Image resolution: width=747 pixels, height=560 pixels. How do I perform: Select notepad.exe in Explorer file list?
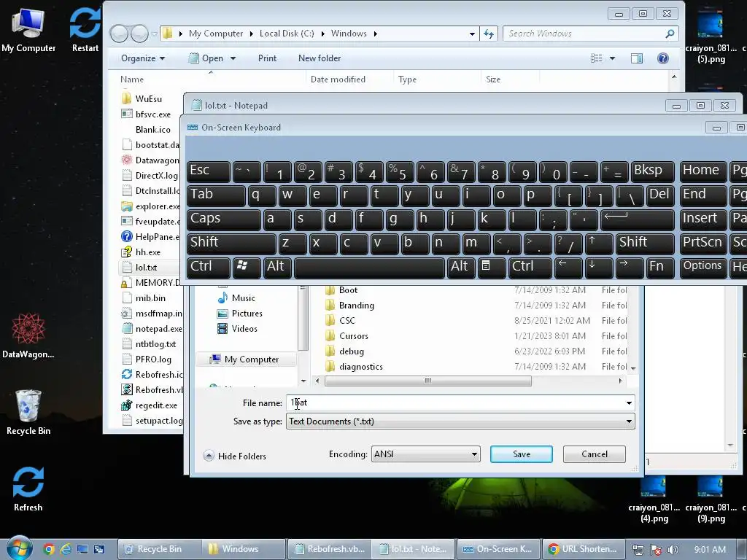(x=152, y=329)
